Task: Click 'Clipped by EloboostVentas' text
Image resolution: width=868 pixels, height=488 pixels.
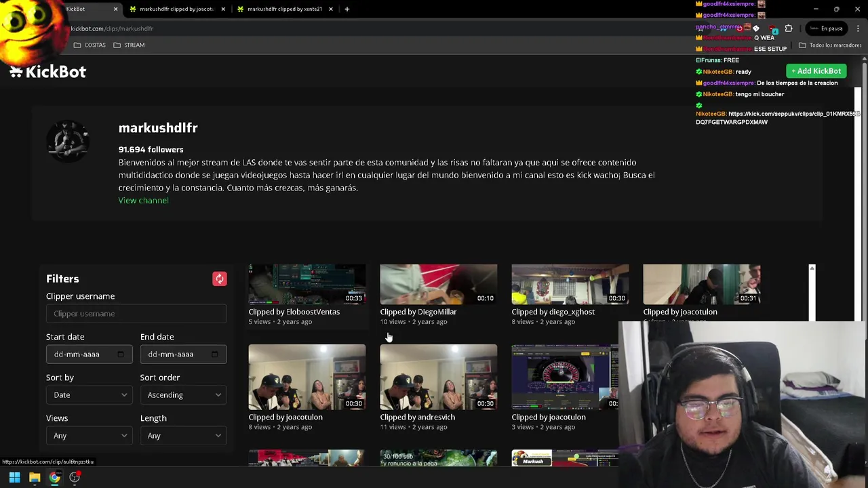Action: [294, 312]
